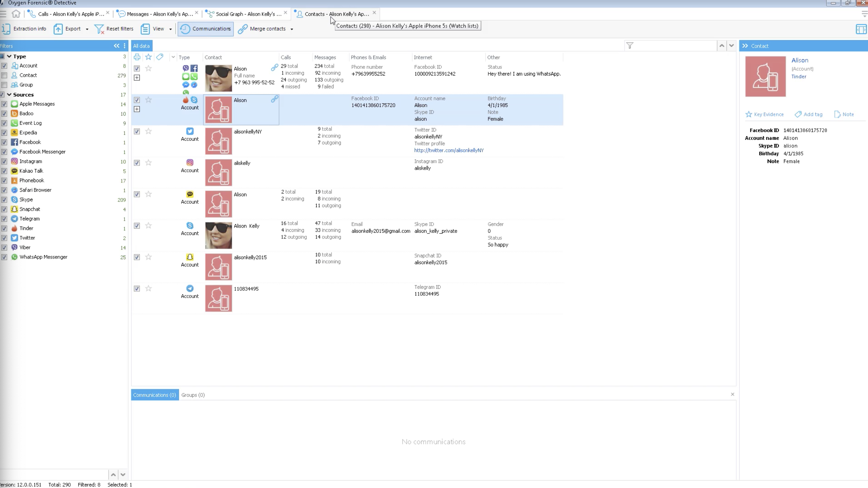Toggle the Communications panel button
The width and height of the screenshot is (868, 488).
(x=206, y=29)
